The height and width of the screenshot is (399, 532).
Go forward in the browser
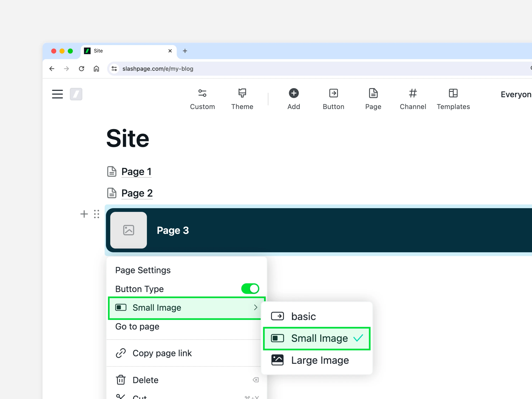66,69
